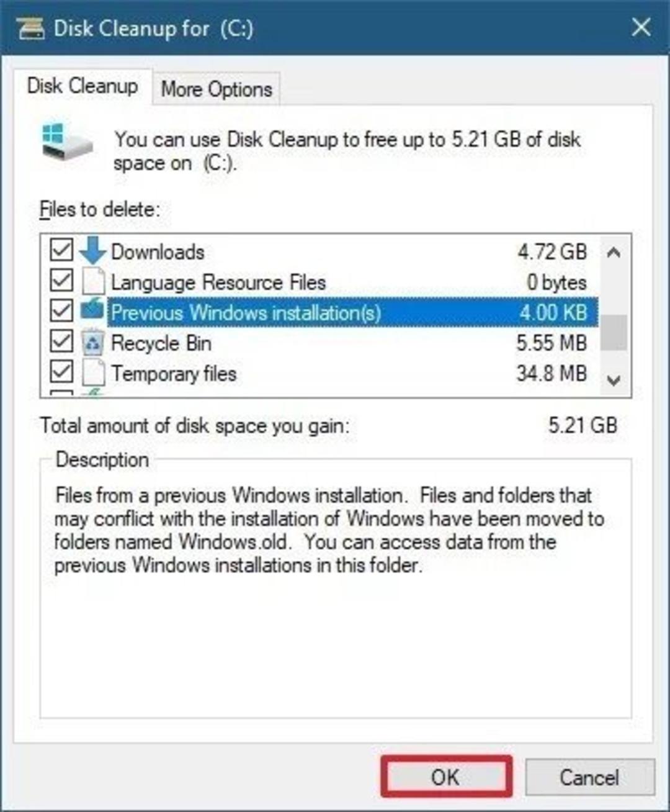This screenshot has height=812, width=670.
Task: Click the scrollbar thumb in the file list
Action: click(614, 333)
